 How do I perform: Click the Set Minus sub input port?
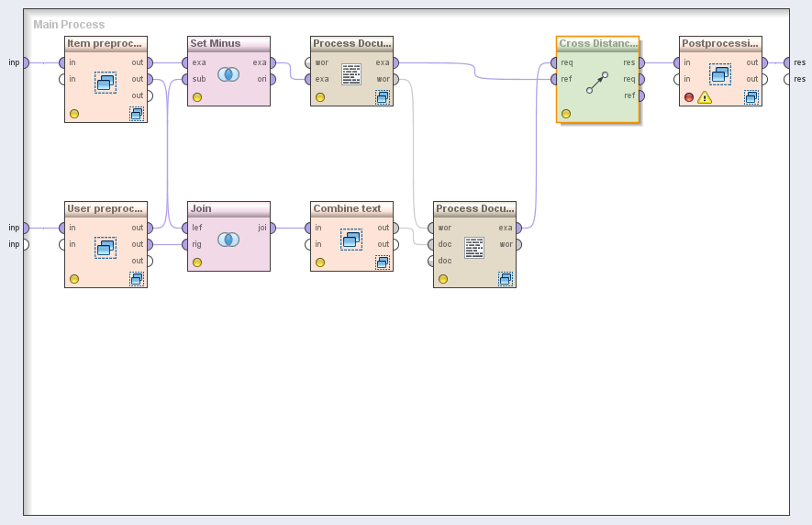coord(184,79)
